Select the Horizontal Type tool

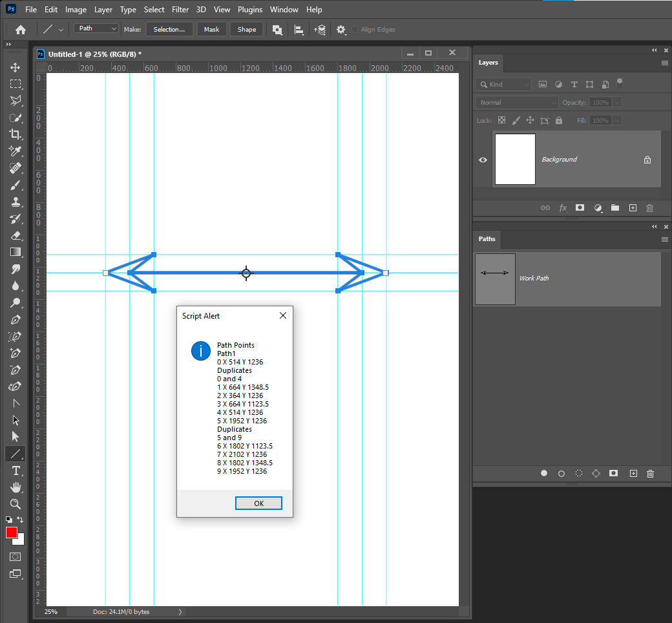[15, 470]
